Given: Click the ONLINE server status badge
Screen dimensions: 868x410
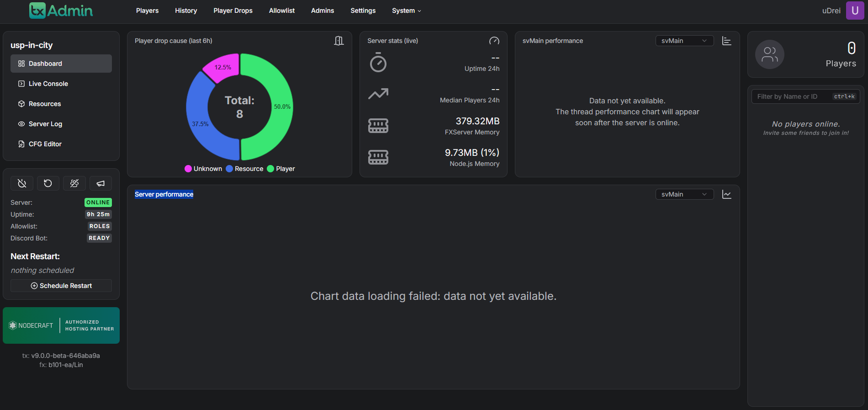Looking at the screenshot, I should pyautogui.click(x=98, y=202).
